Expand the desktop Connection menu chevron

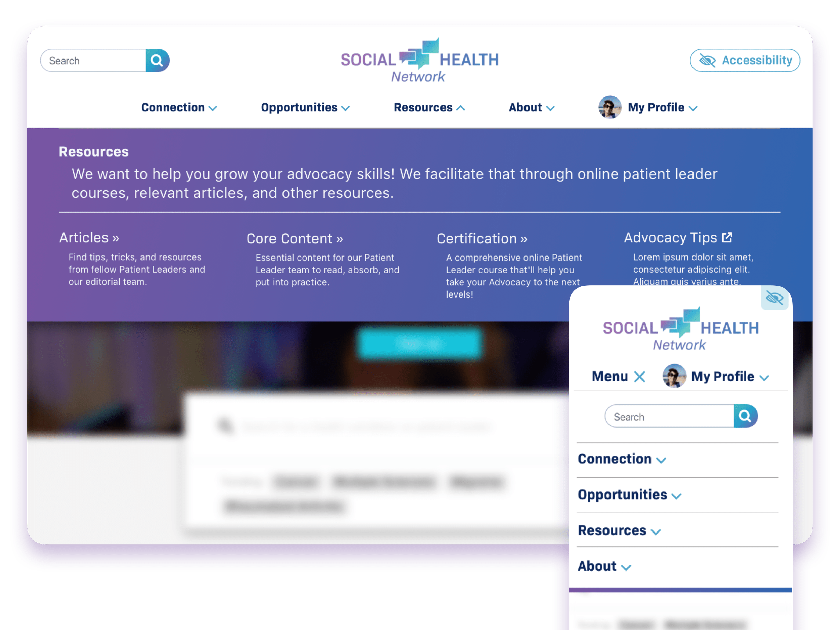[213, 108]
